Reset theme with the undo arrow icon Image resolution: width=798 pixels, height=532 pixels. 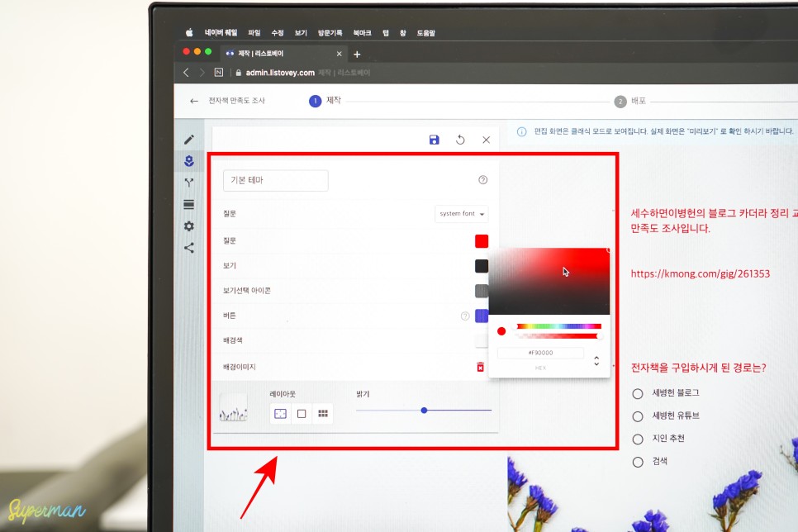[460, 140]
